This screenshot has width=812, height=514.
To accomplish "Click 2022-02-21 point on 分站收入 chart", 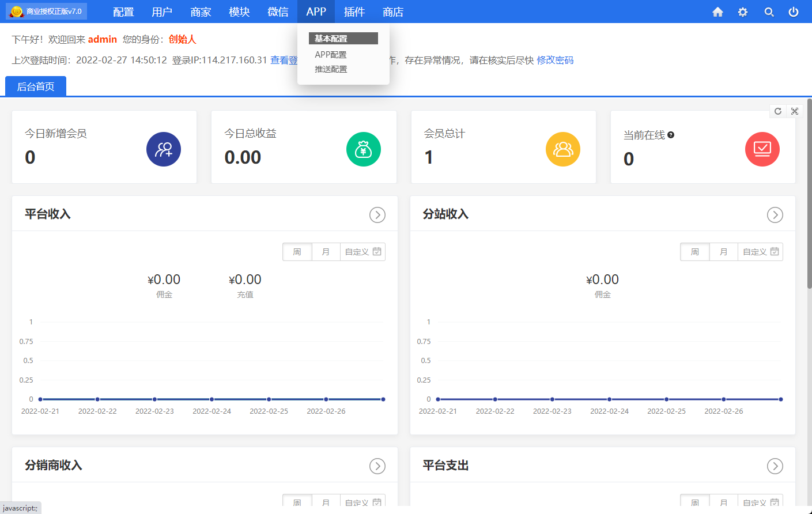I will (x=438, y=399).
